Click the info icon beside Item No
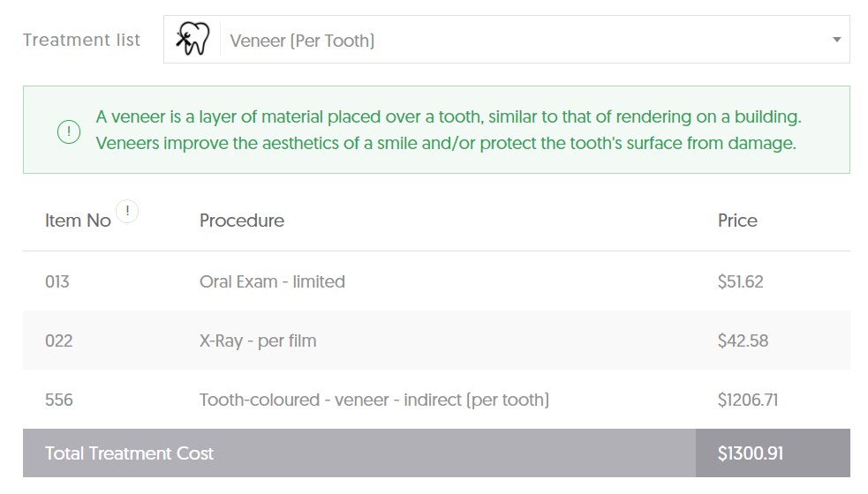Viewport: 868px width, 494px height. click(x=127, y=211)
